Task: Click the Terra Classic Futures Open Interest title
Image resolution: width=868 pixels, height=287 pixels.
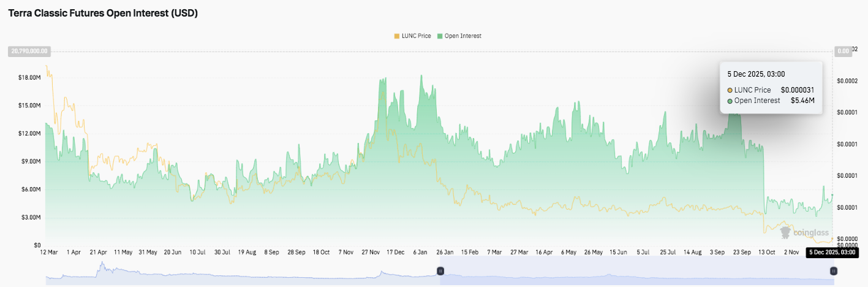Action: (103, 13)
